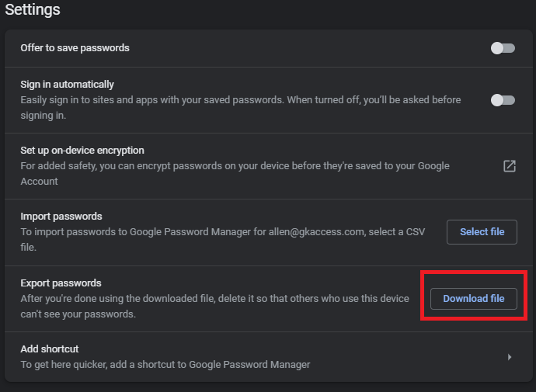This screenshot has height=392, width=536.
Task: Click the 'Easily sign in to sites' description
Action: 241,108
